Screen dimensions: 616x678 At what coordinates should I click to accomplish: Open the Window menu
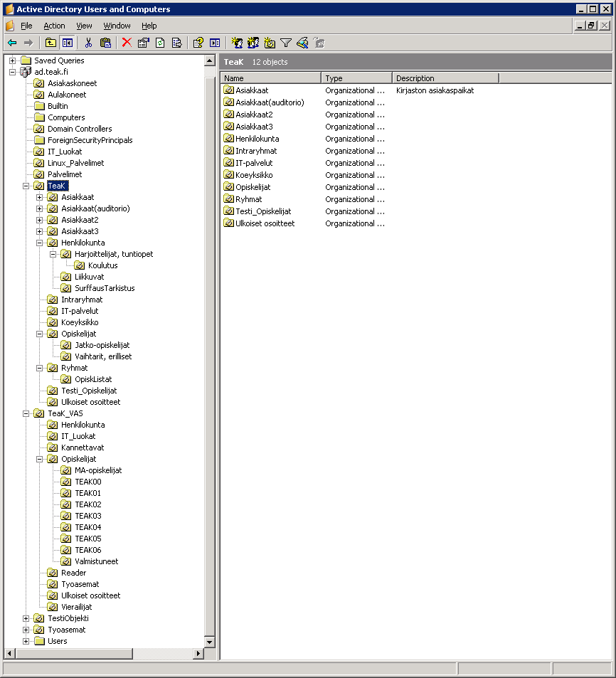click(117, 26)
